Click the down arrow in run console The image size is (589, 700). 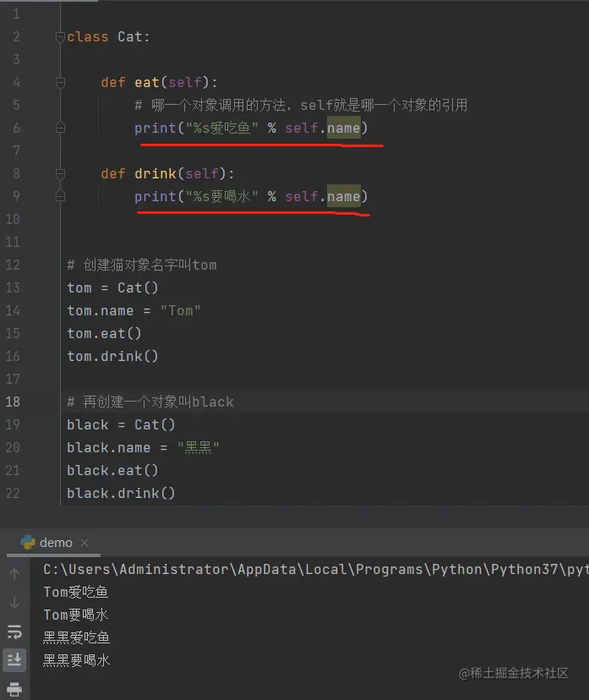click(x=14, y=603)
